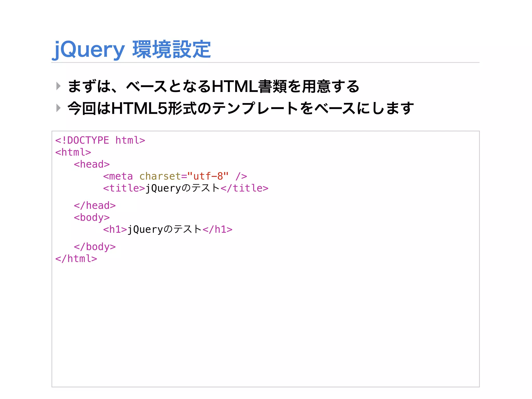Click the closing '</html>' tag

point(76,259)
